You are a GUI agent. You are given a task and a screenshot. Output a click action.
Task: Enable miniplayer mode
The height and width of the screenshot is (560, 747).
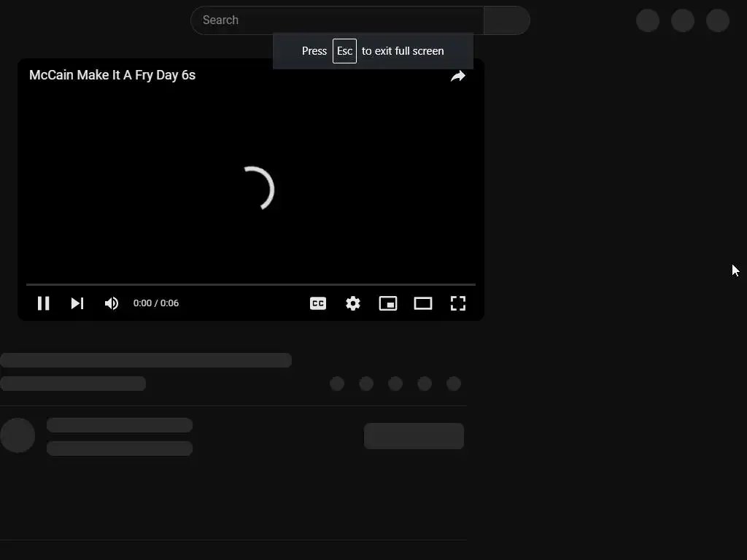click(x=388, y=303)
